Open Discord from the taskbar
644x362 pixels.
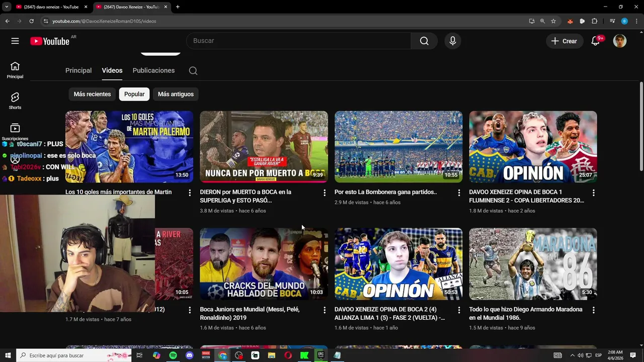pos(189,355)
